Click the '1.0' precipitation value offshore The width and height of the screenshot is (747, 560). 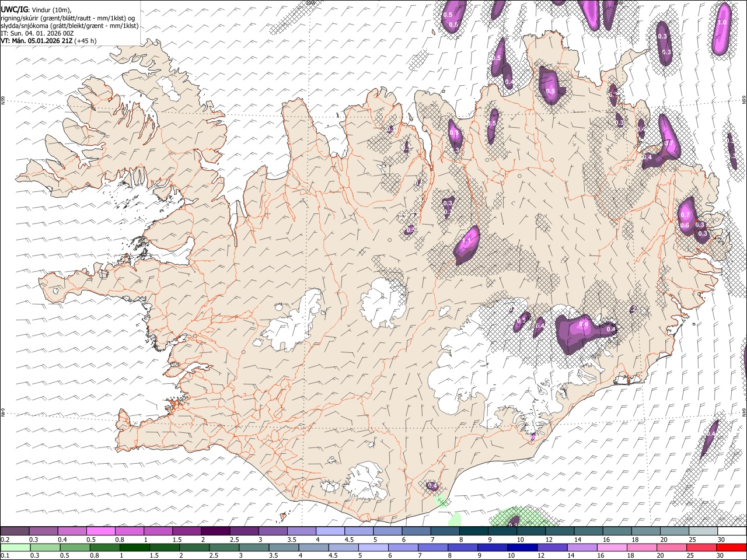[x=722, y=22]
